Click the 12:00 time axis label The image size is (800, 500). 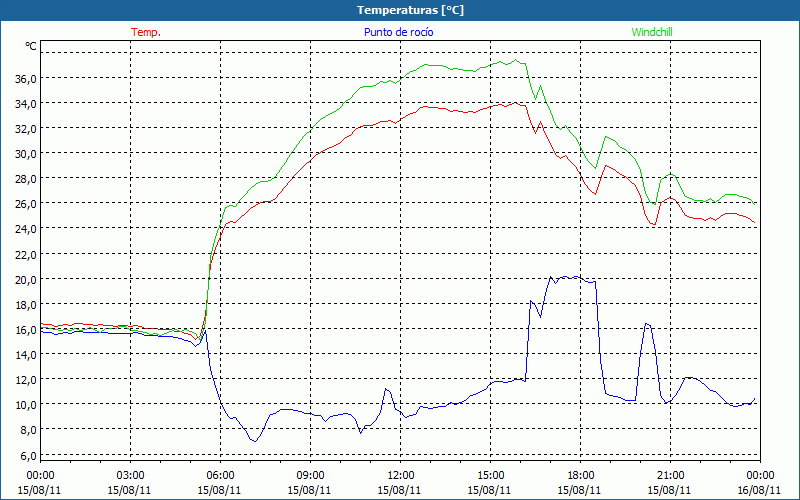coord(400,476)
